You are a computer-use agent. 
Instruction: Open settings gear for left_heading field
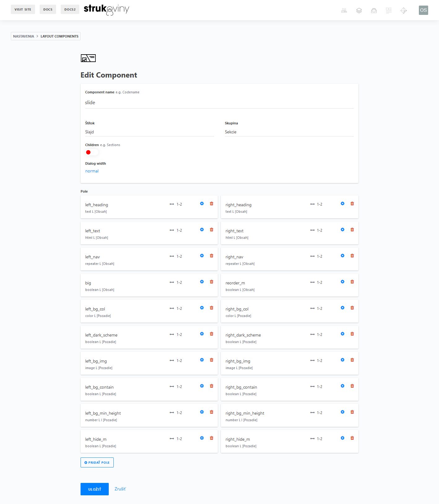coord(202,203)
